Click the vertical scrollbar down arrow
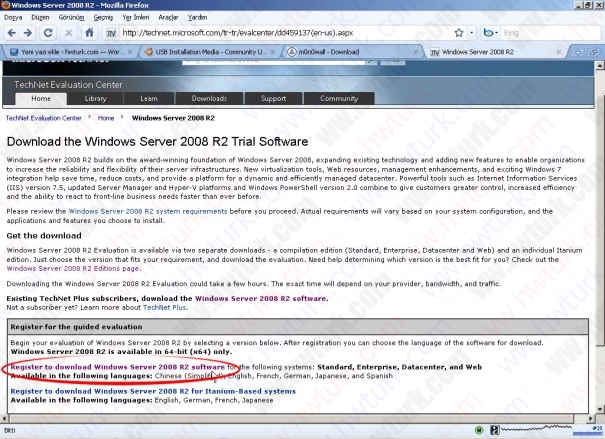This screenshot has height=439, width=605. (x=600, y=409)
